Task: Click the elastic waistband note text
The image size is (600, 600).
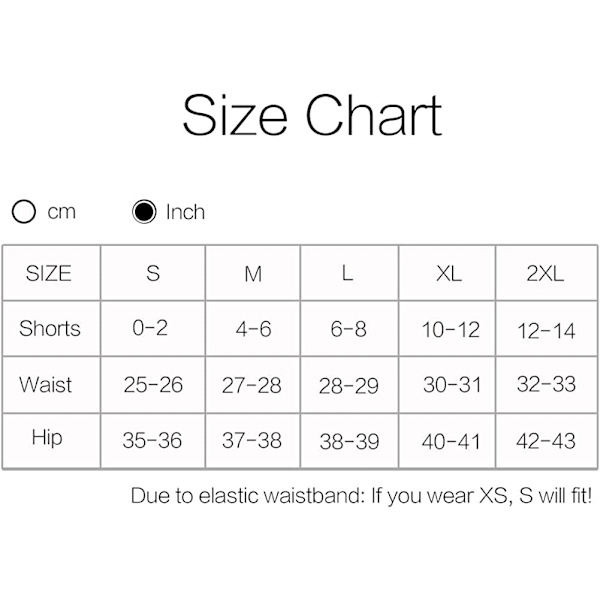Action: (360, 497)
